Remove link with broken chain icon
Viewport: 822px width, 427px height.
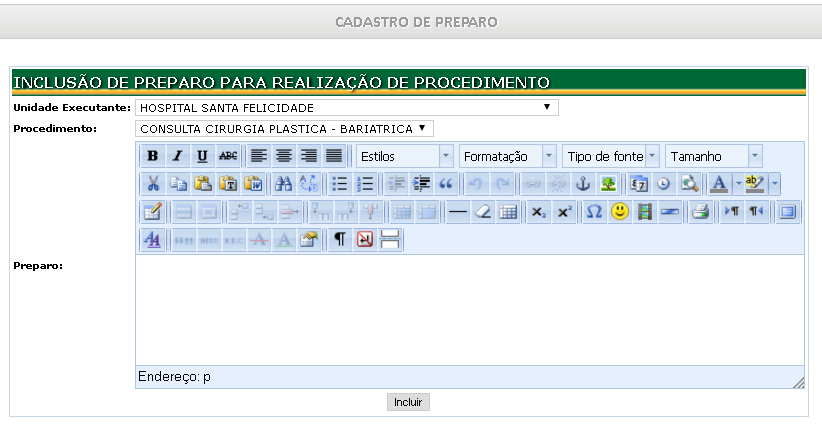[558, 184]
